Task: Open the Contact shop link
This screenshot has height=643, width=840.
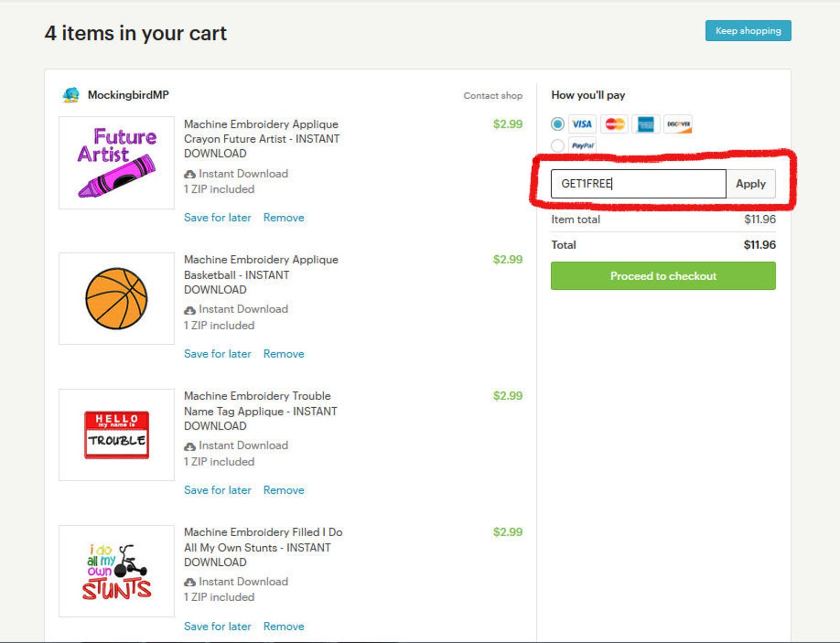Action: [x=493, y=96]
